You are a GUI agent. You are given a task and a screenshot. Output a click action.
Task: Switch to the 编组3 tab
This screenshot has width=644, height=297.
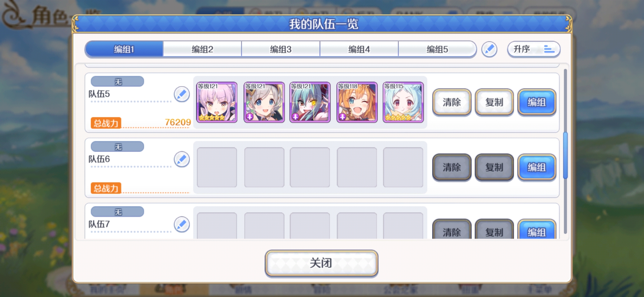coord(280,49)
